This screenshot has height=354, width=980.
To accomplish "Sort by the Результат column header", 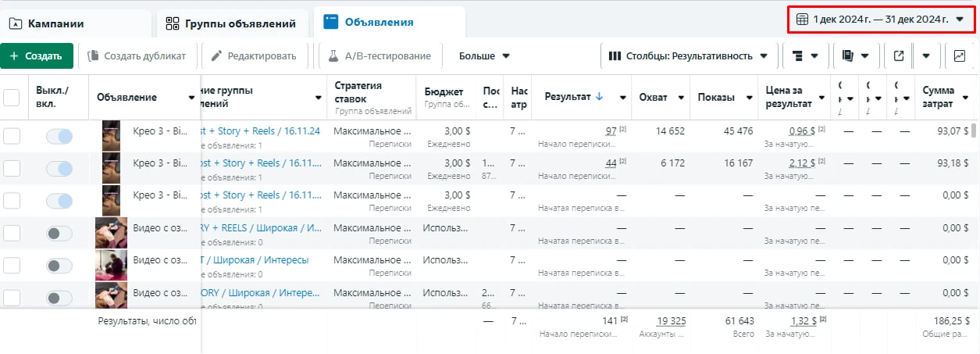I will 574,97.
